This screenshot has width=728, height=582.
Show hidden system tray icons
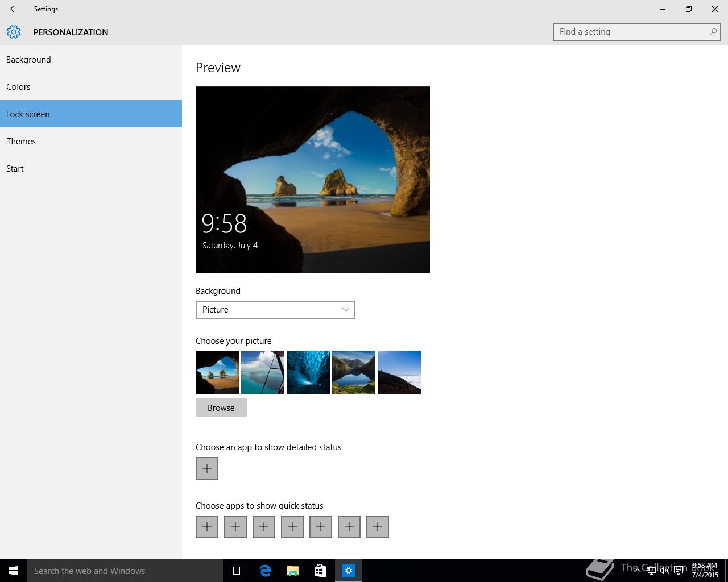point(637,571)
